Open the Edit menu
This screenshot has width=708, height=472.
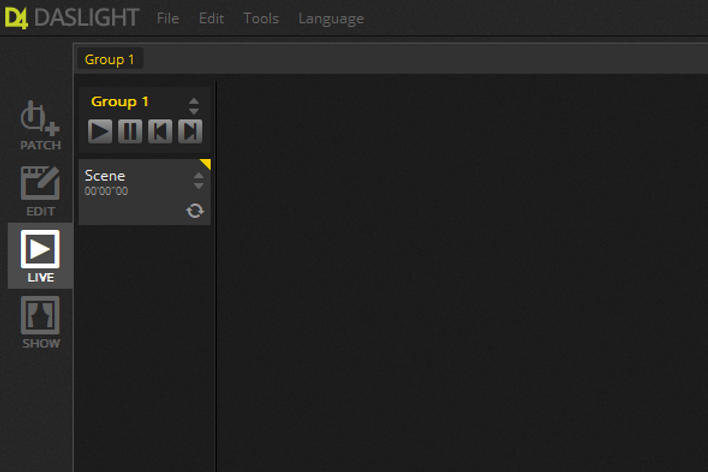211,19
